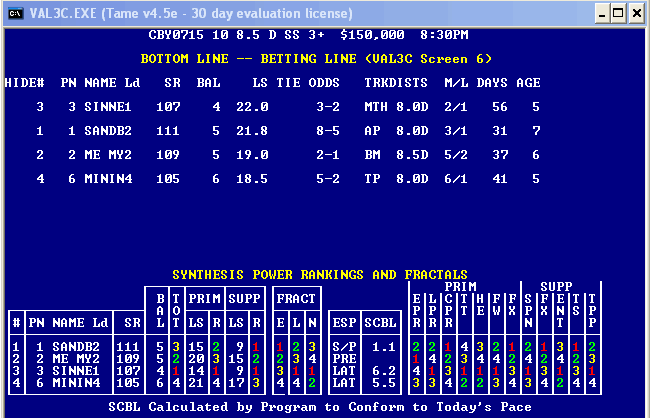Screen dimensions: 650x418
Task: Close the VAL3C.EXE console window
Action: [637, 15]
